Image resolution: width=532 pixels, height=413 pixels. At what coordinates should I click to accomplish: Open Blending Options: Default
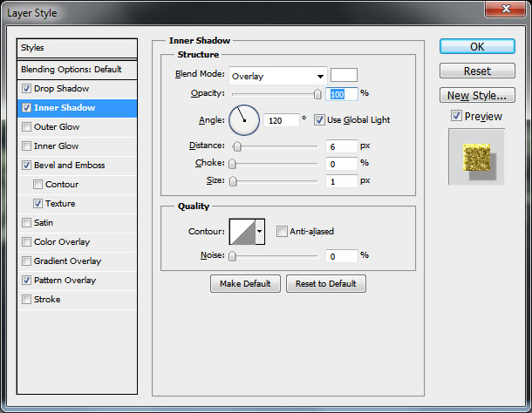pos(77,70)
